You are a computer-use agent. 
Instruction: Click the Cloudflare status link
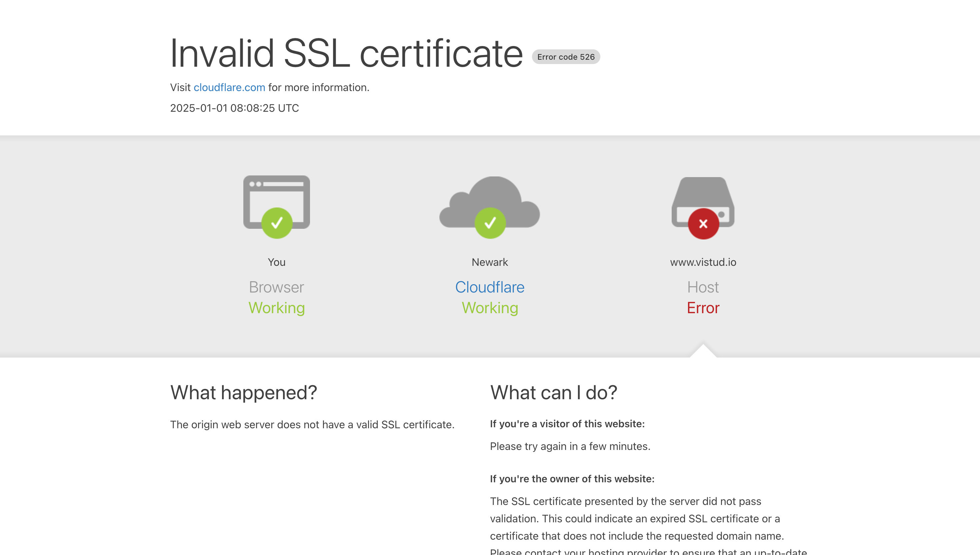(x=490, y=287)
